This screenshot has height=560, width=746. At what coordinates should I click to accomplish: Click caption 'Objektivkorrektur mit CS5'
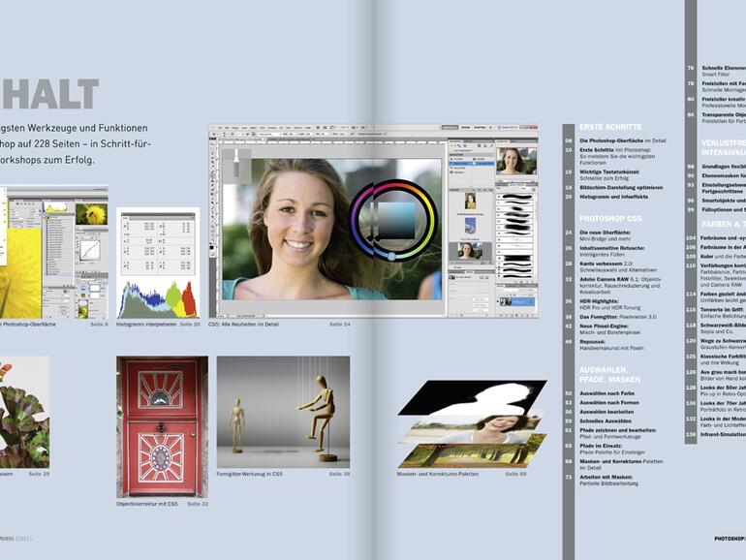(147, 504)
